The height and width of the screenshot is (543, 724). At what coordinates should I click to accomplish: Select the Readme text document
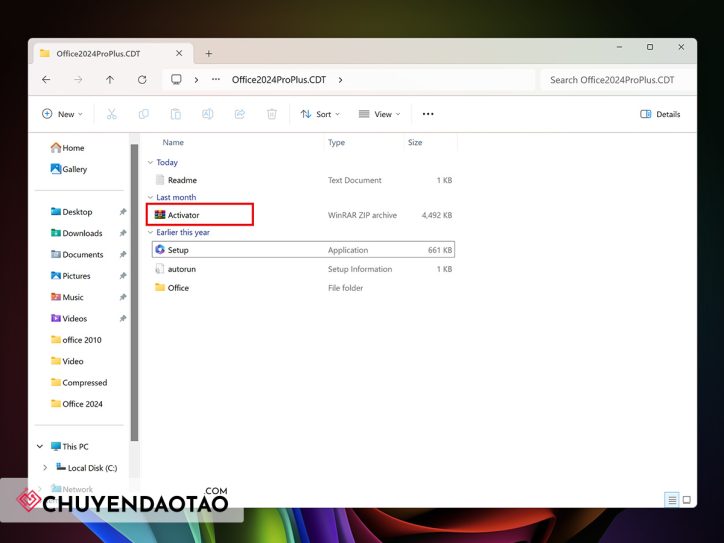tap(303, 180)
